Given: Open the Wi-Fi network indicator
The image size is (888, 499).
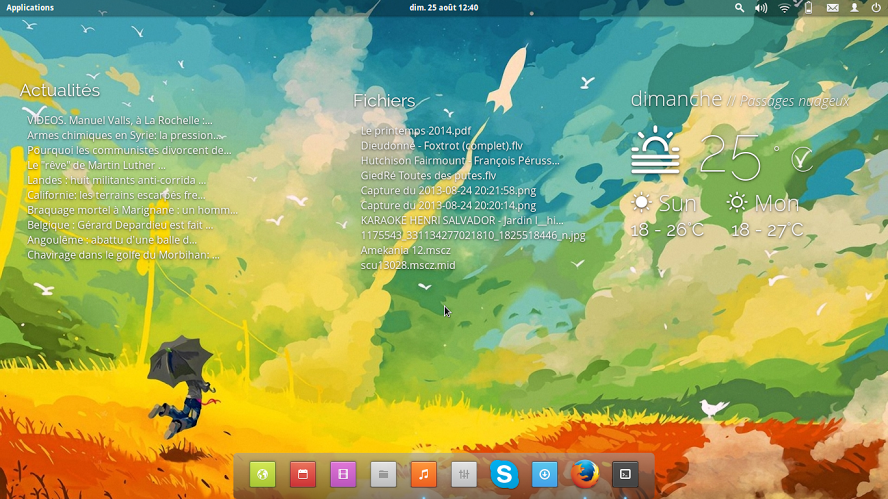Looking at the screenshot, I should 784,7.
